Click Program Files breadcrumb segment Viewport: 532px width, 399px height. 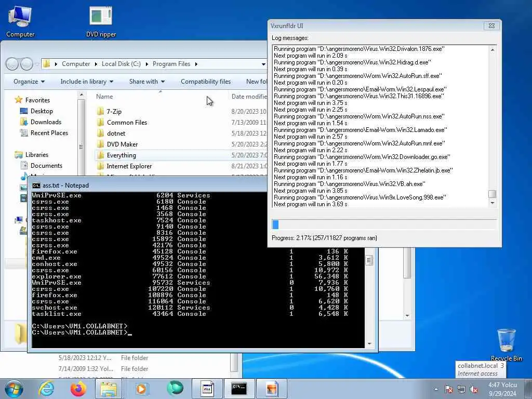171,64
